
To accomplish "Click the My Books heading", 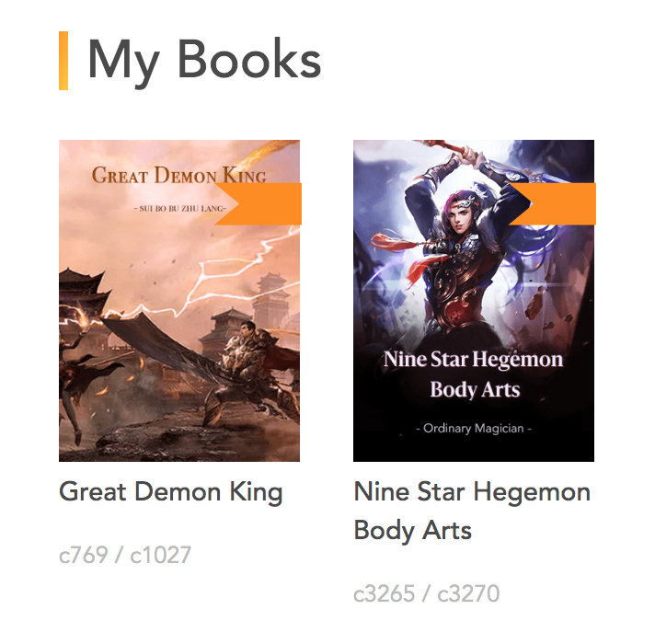I will (204, 62).
